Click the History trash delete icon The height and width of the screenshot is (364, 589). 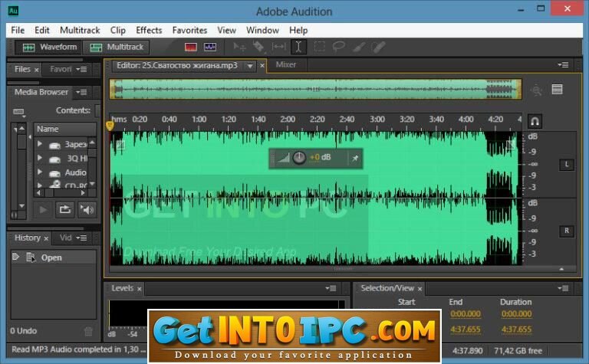(x=88, y=331)
